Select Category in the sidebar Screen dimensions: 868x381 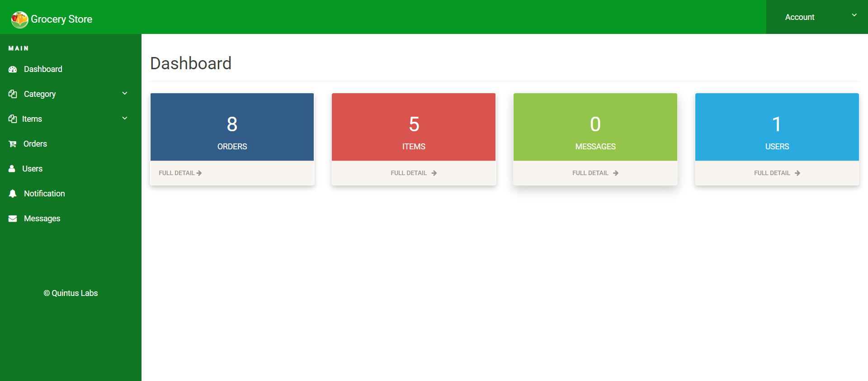40,94
